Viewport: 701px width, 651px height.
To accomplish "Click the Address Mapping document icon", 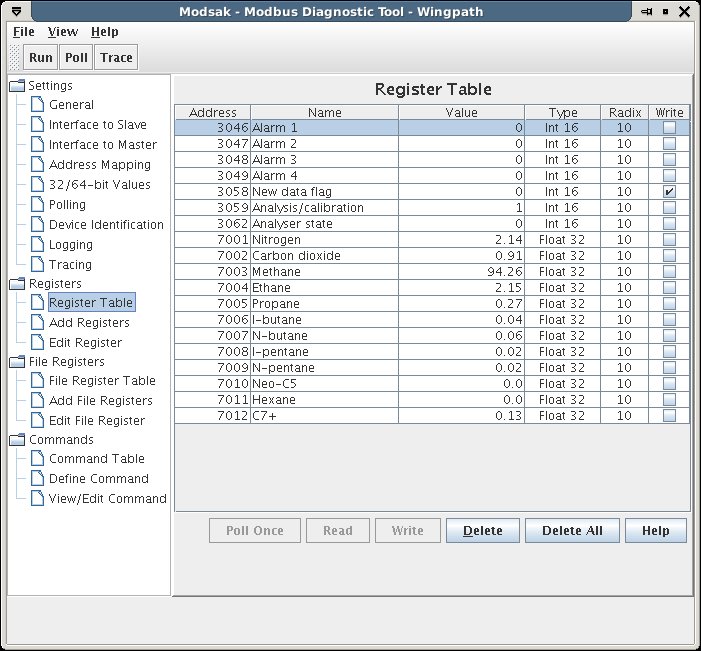I will tap(38, 164).
